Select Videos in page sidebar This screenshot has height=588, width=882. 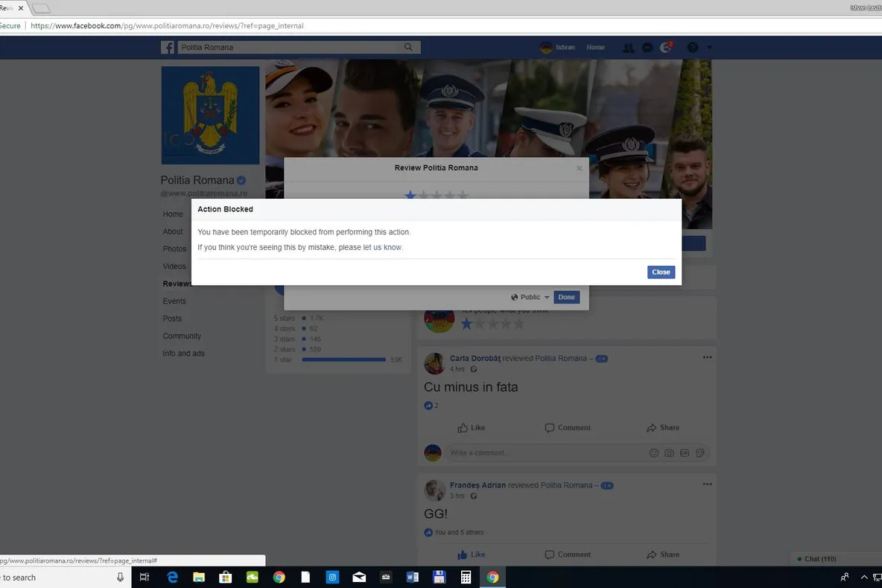(174, 266)
